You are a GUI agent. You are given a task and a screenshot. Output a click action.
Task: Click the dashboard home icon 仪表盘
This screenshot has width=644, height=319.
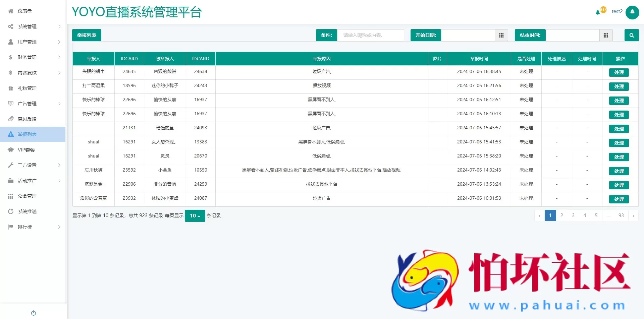click(11, 11)
